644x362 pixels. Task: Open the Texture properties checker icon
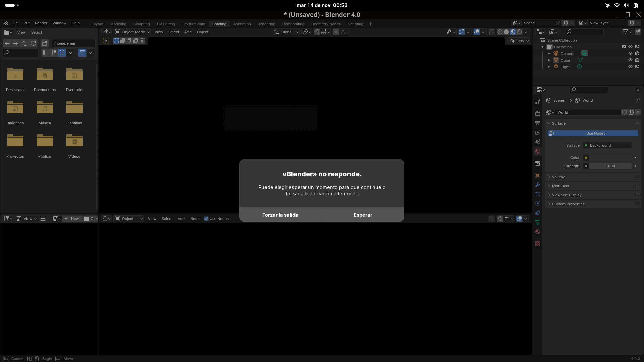coord(538,244)
